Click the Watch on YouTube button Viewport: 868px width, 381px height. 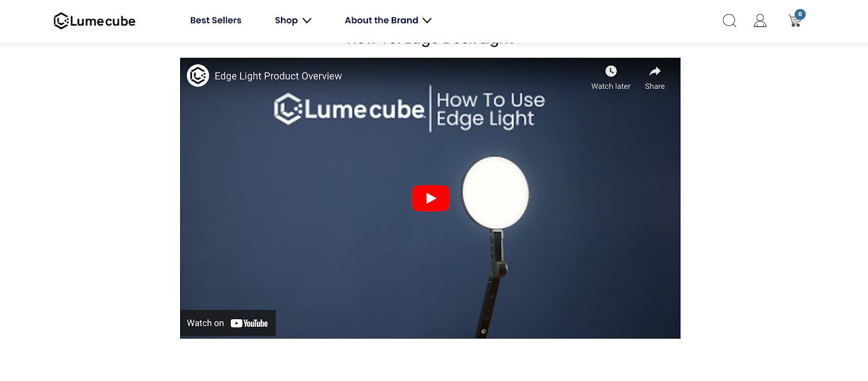pyautogui.click(x=228, y=323)
